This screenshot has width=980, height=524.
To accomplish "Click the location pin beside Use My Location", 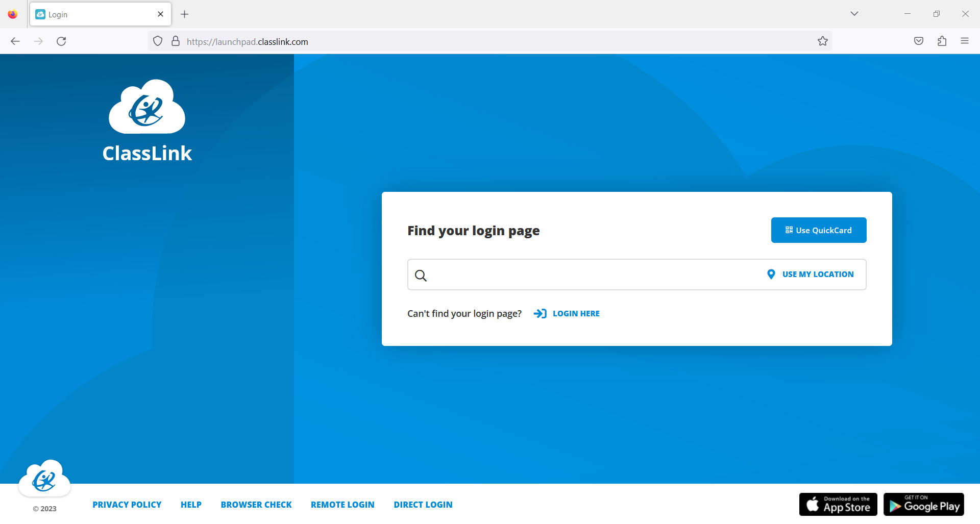I will tap(771, 274).
